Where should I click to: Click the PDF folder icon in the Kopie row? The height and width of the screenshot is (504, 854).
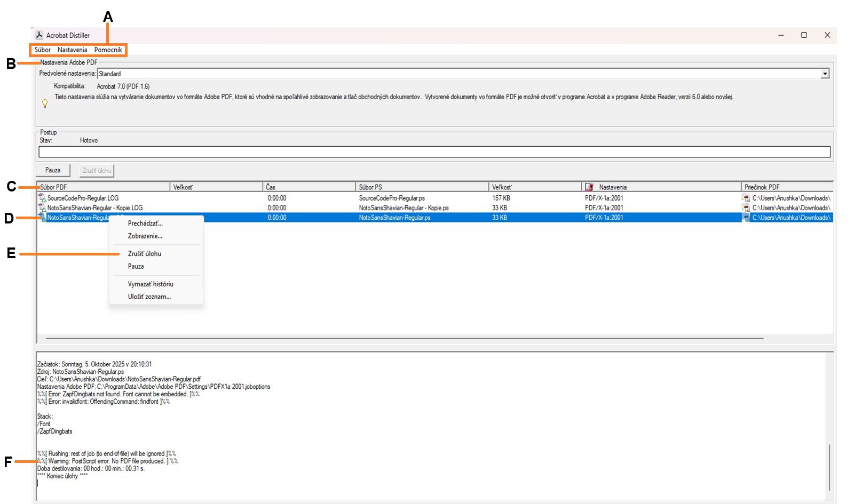747,207
